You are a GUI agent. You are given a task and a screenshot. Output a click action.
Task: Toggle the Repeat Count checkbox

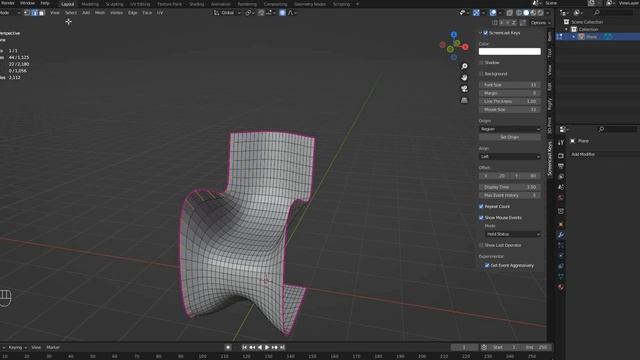(481, 207)
